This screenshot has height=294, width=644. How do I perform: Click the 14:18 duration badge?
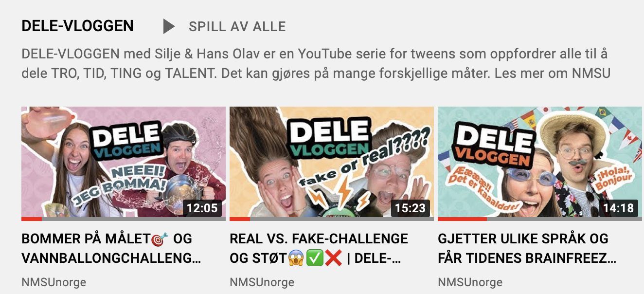(618, 208)
